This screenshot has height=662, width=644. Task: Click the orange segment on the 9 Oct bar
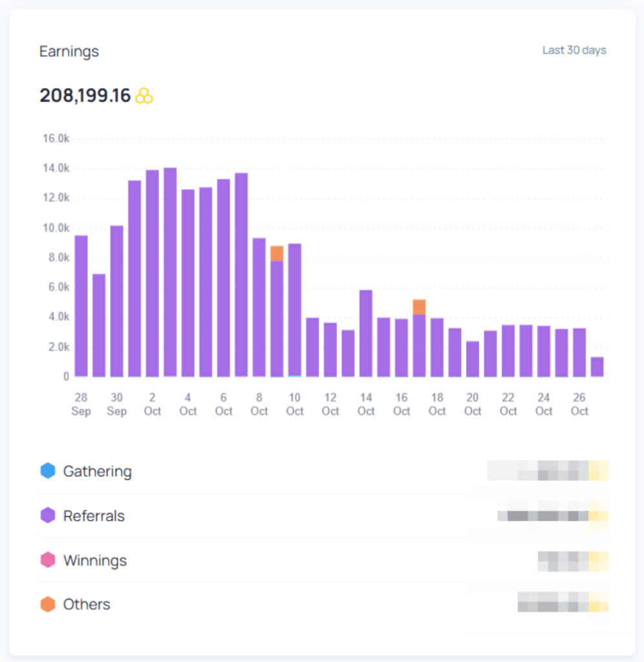point(277,253)
